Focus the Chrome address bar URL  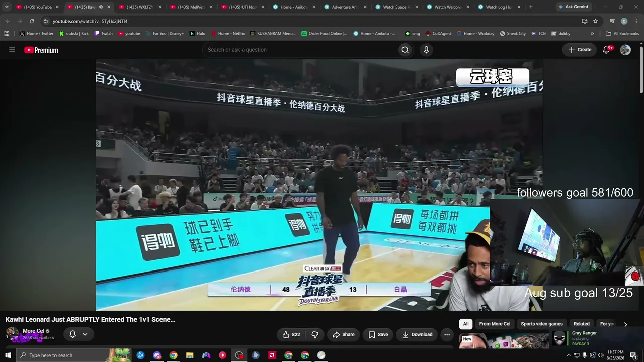(90, 21)
